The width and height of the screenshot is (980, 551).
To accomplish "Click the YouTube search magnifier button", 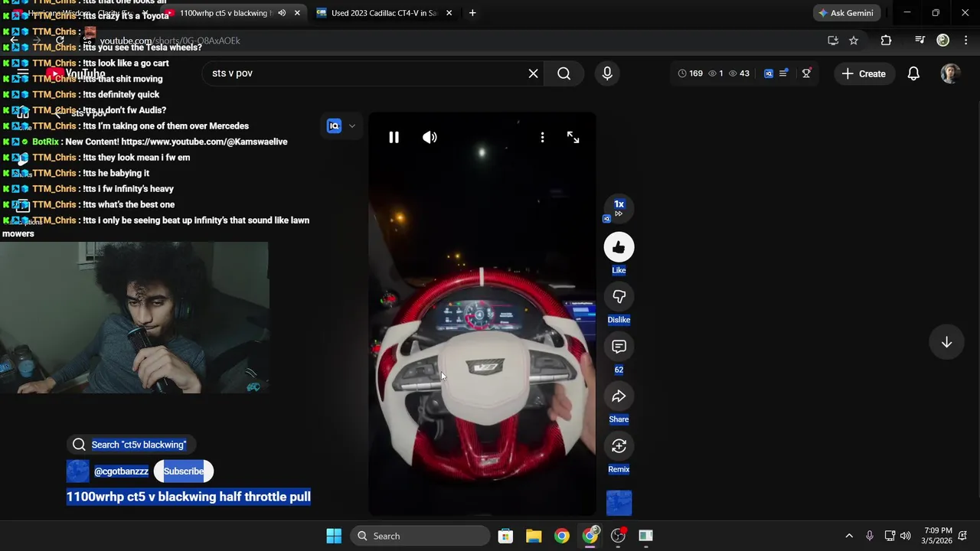I will (563, 73).
